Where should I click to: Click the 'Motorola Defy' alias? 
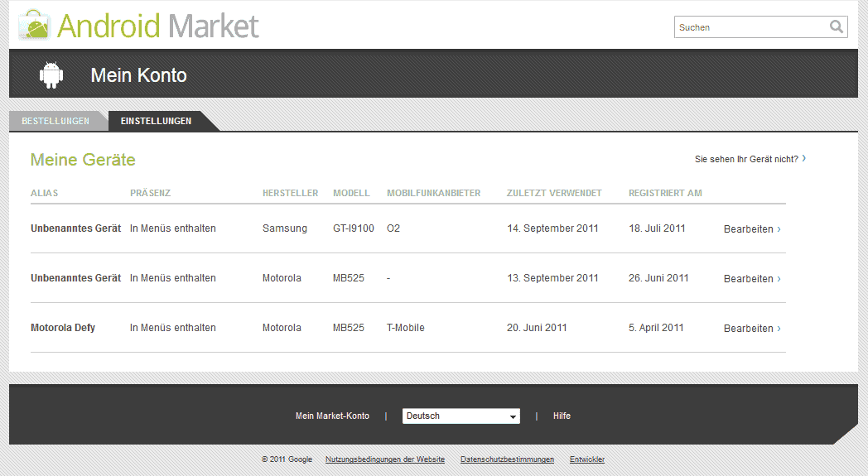[63, 328]
